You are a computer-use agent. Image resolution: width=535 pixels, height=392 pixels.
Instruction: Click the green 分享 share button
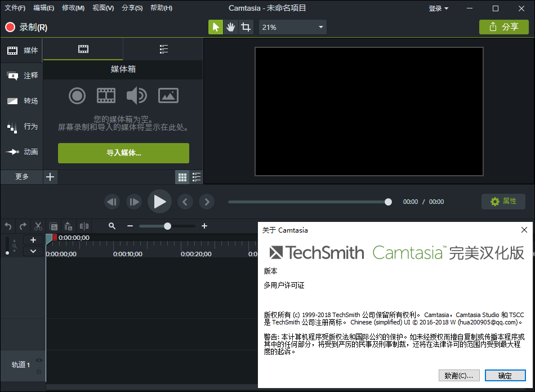click(x=503, y=27)
